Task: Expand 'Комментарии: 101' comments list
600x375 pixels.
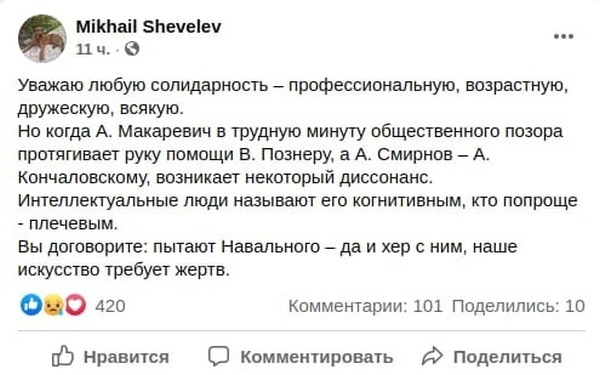Action: pos(365,306)
